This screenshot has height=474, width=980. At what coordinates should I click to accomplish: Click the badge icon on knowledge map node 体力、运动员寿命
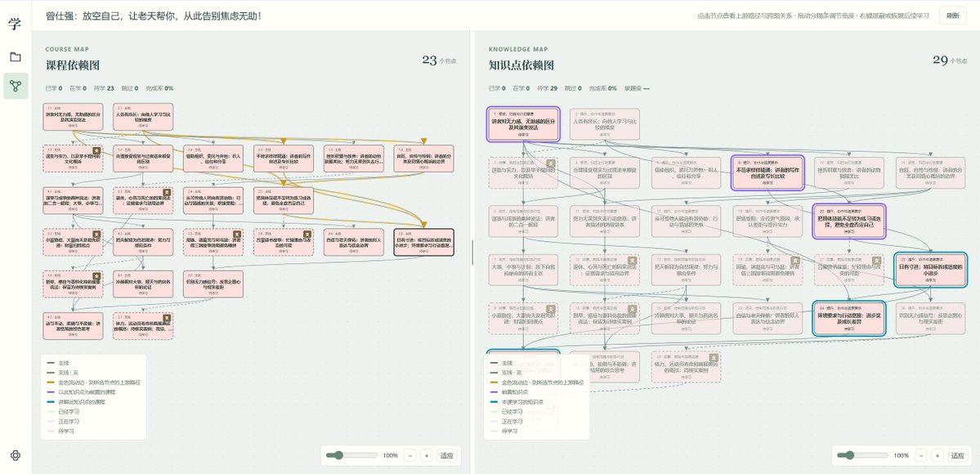click(713, 357)
